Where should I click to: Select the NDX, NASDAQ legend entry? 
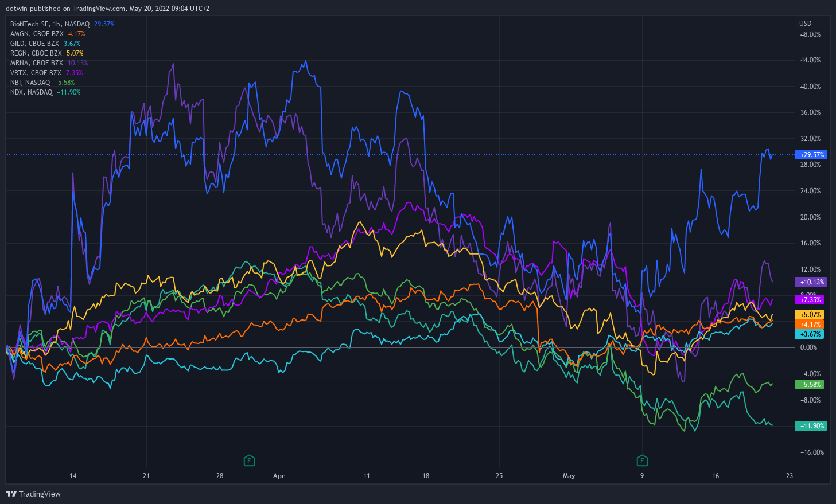coord(45,92)
